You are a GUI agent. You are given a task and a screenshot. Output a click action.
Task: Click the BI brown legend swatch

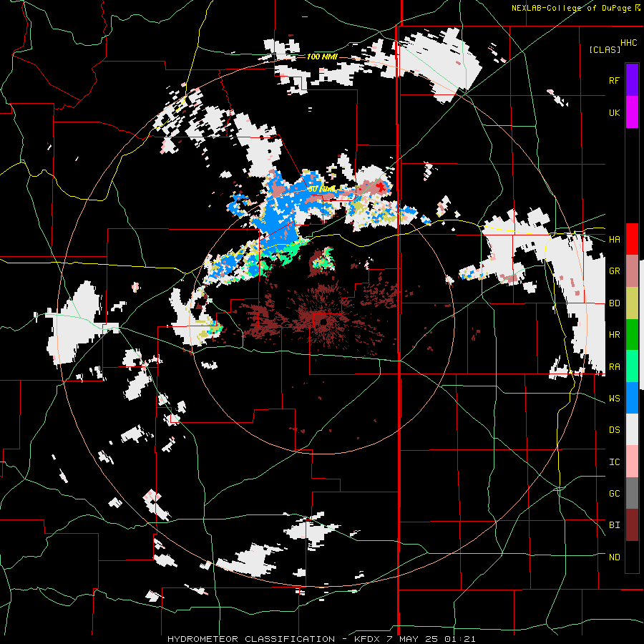point(632,525)
